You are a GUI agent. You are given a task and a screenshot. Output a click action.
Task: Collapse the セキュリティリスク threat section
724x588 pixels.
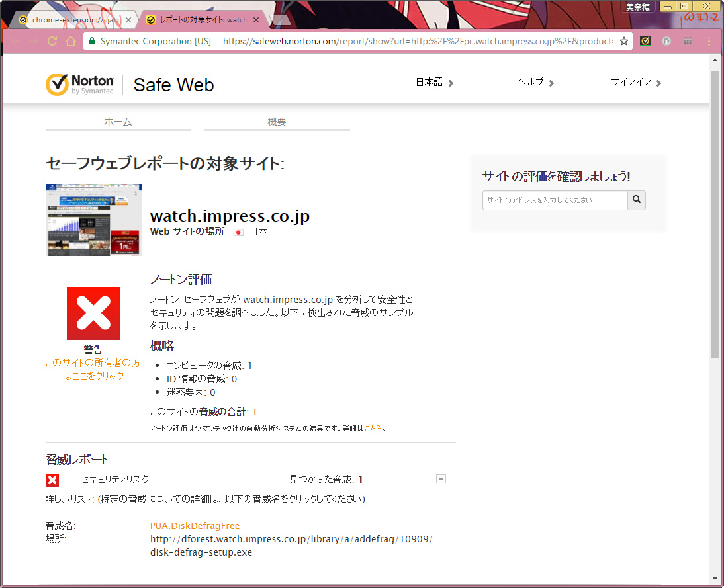click(x=441, y=480)
